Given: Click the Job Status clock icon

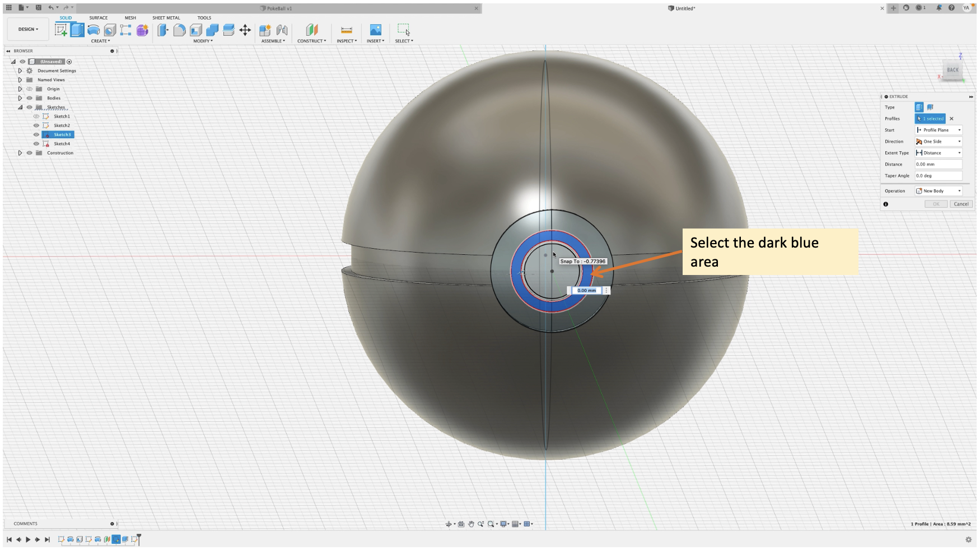Looking at the screenshot, I should point(919,8).
